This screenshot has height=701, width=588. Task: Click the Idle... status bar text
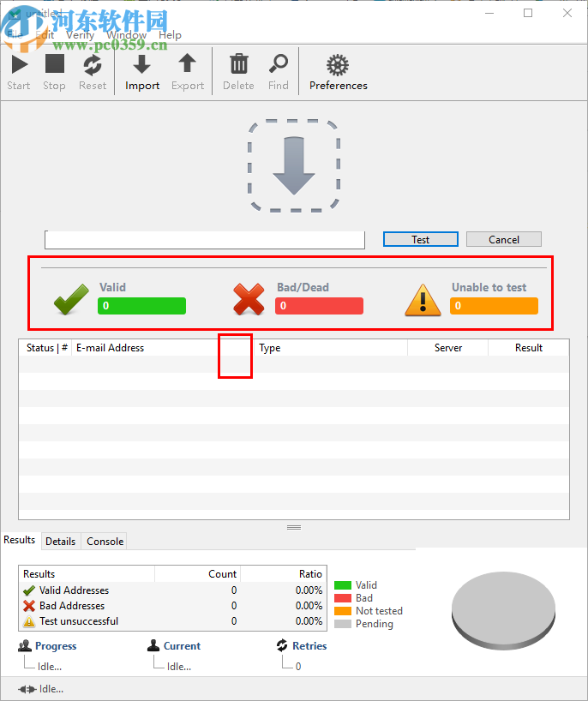(51, 689)
